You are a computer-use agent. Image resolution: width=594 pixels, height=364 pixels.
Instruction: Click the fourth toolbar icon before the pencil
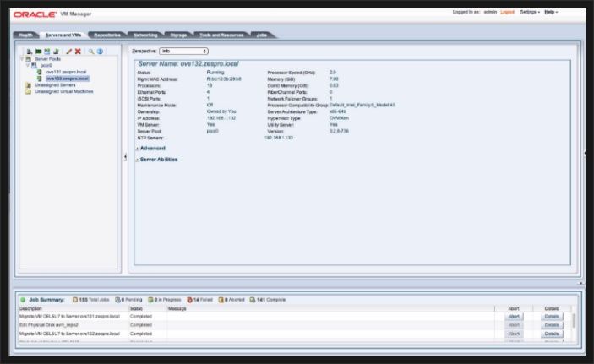pos(56,52)
